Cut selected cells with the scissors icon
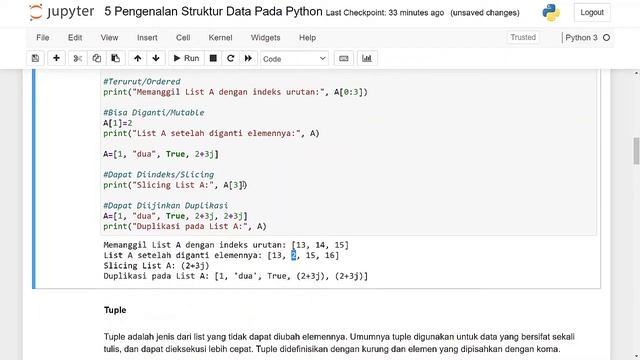This screenshot has width=640, height=360. pyautogui.click(x=78, y=58)
